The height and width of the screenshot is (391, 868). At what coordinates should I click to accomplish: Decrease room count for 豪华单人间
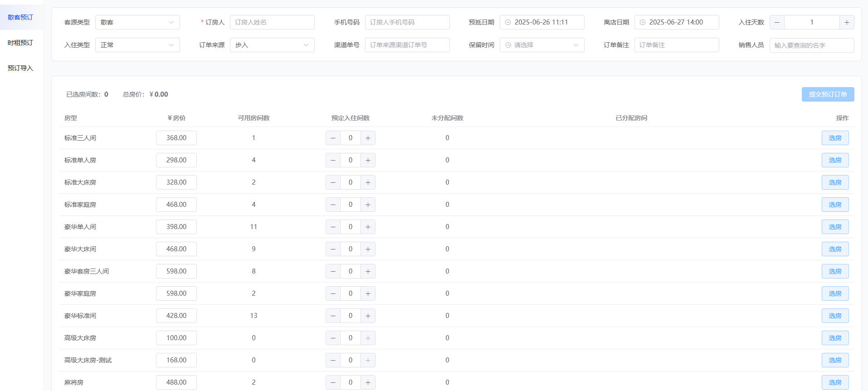(333, 227)
